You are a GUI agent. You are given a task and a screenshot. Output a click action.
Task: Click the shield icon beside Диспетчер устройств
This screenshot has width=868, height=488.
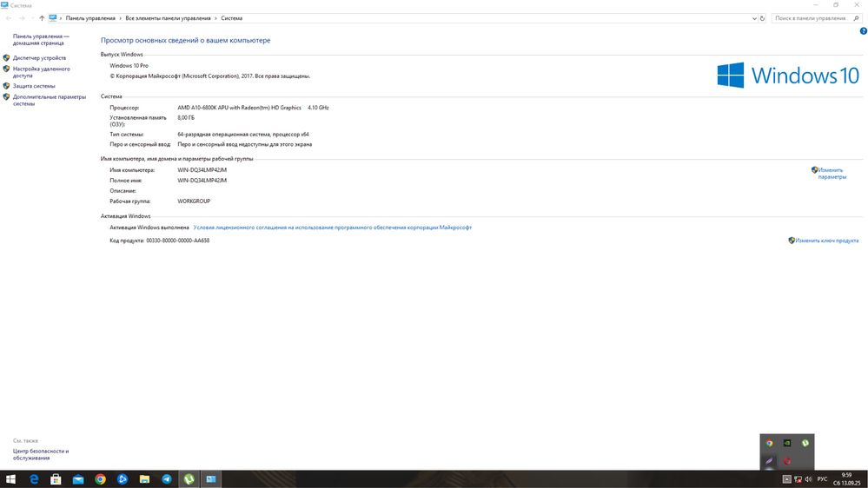pos(7,58)
